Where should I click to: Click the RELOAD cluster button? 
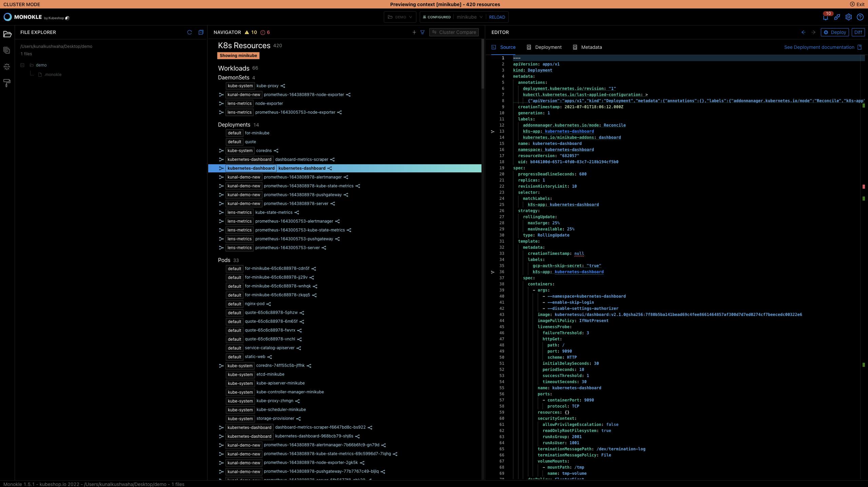(497, 17)
